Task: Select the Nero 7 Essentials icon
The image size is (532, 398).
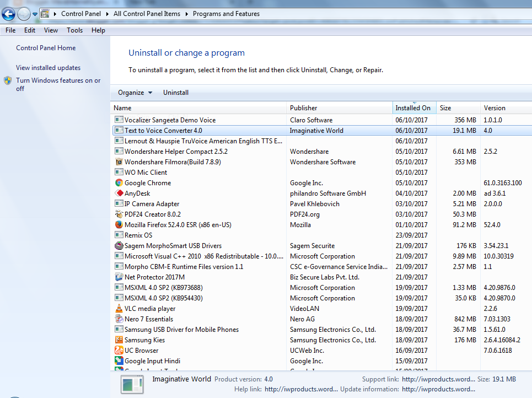Action: pos(119,319)
